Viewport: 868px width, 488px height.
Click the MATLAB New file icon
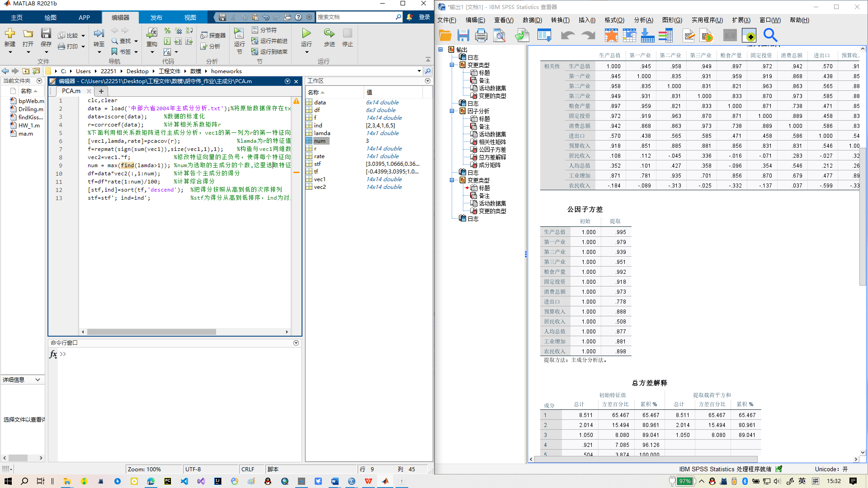pyautogui.click(x=10, y=33)
